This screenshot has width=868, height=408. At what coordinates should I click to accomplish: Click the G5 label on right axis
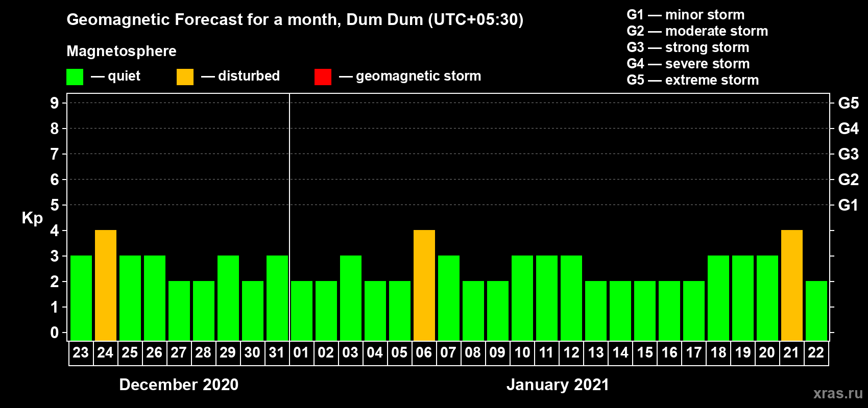pos(849,103)
